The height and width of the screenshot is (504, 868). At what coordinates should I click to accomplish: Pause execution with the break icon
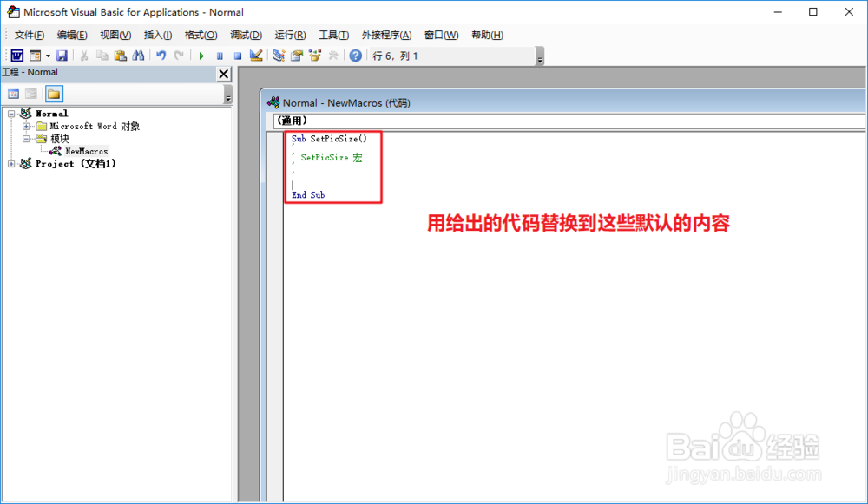[x=220, y=56]
